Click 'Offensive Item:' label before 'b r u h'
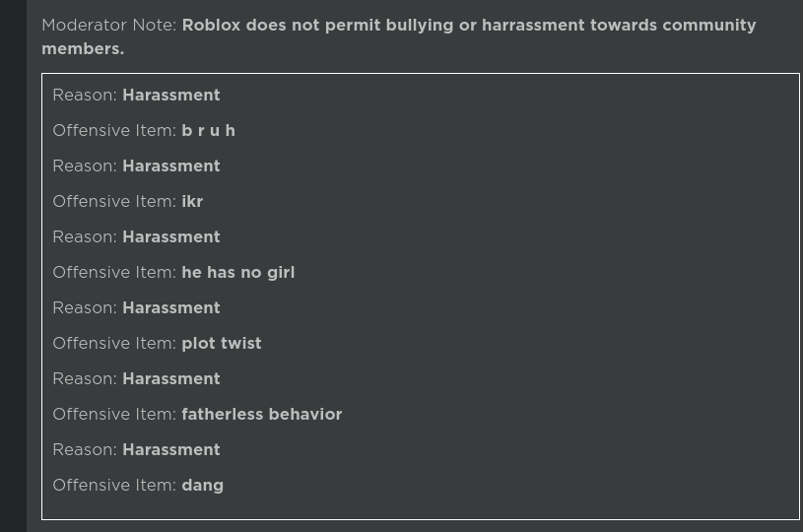 click(x=114, y=131)
